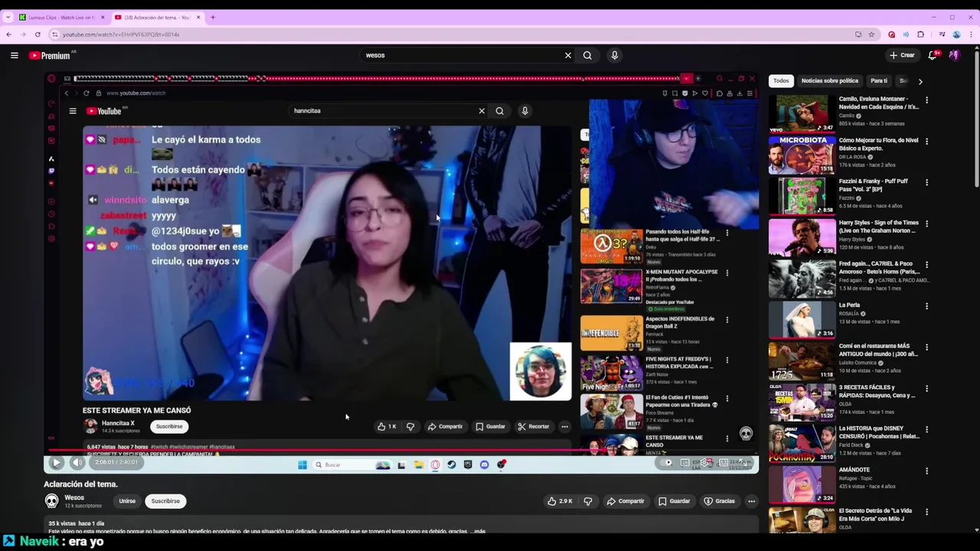Mute the video player volume

[x=77, y=463]
